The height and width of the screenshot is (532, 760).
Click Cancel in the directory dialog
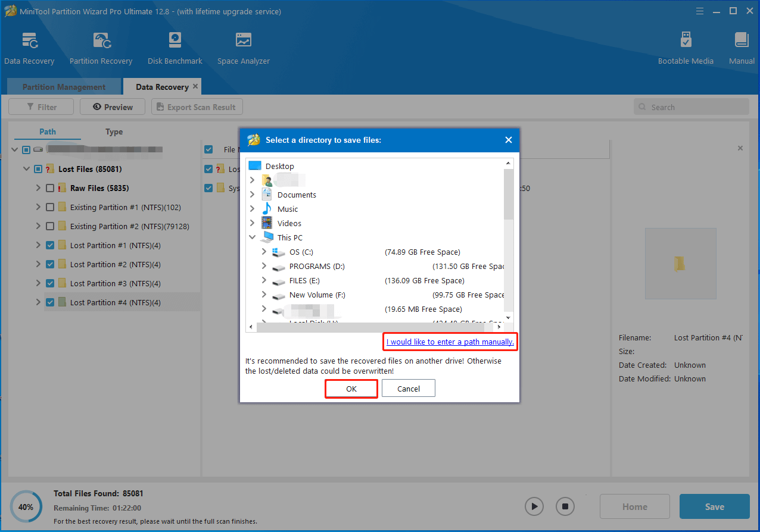click(x=409, y=389)
